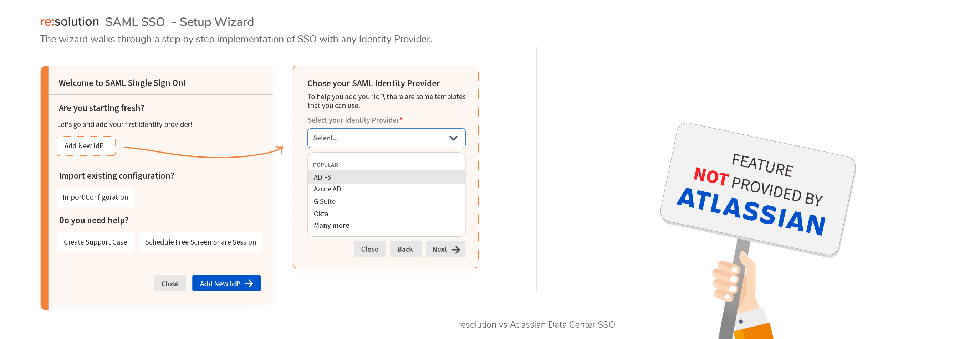Screen dimensions: 980x339
Task: Click the dropdown chevron arrow
Action: pyautogui.click(x=453, y=138)
